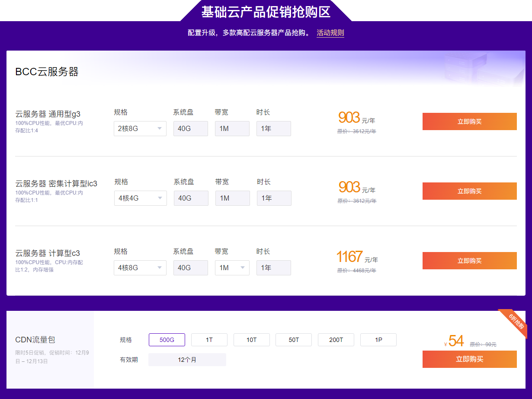Viewport: 532px width, 399px height.
Task: Click the ¥54 CDN price
Action: point(454,341)
